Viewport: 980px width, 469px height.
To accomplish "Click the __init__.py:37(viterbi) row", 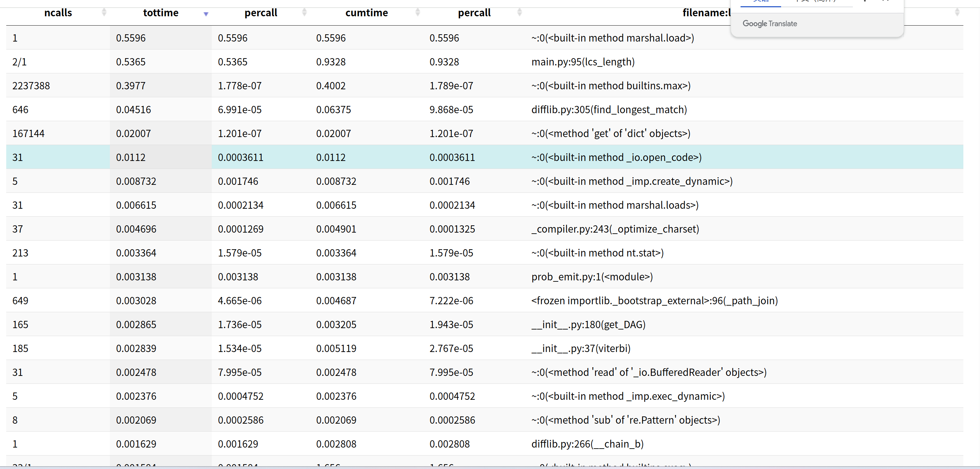I will (580, 348).
